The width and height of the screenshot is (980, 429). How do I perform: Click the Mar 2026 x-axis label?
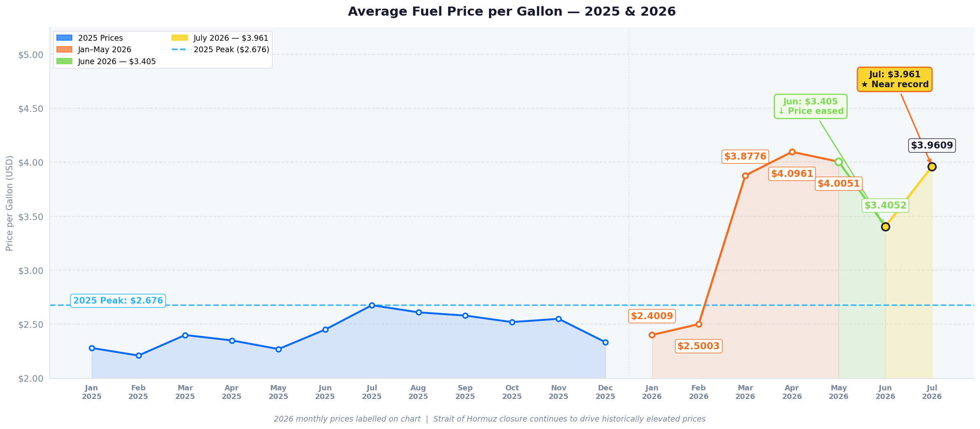pyautogui.click(x=745, y=392)
